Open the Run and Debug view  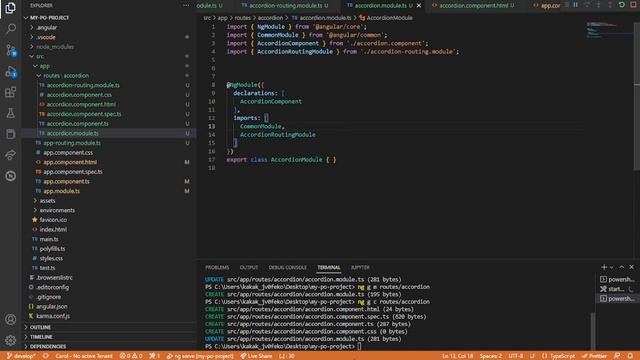[x=11, y=71]
